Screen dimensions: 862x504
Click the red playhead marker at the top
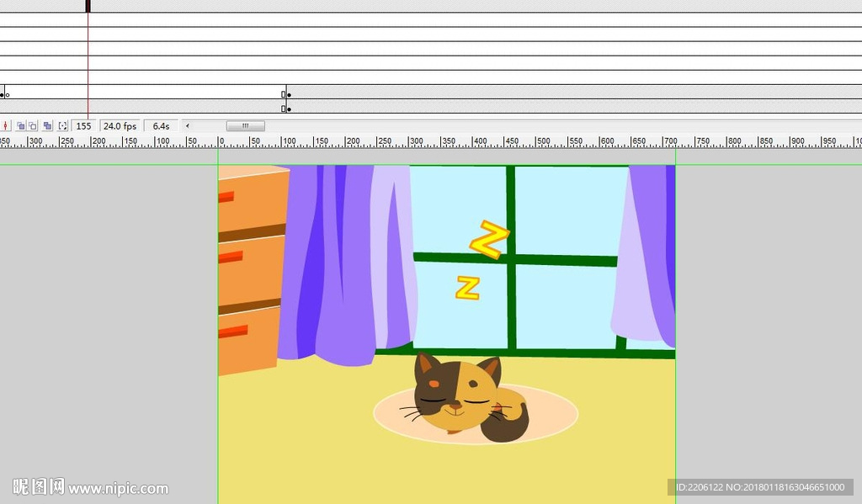(88, 6)
